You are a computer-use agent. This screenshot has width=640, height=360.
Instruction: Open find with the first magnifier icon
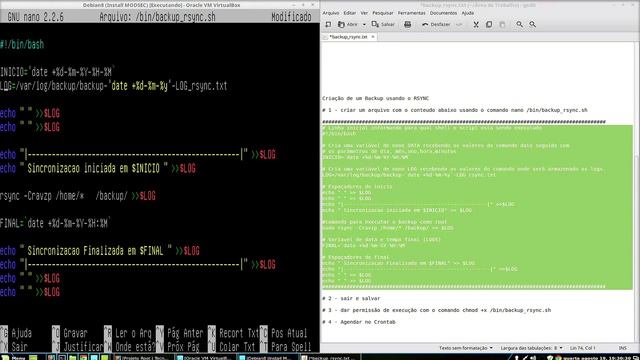519,24
